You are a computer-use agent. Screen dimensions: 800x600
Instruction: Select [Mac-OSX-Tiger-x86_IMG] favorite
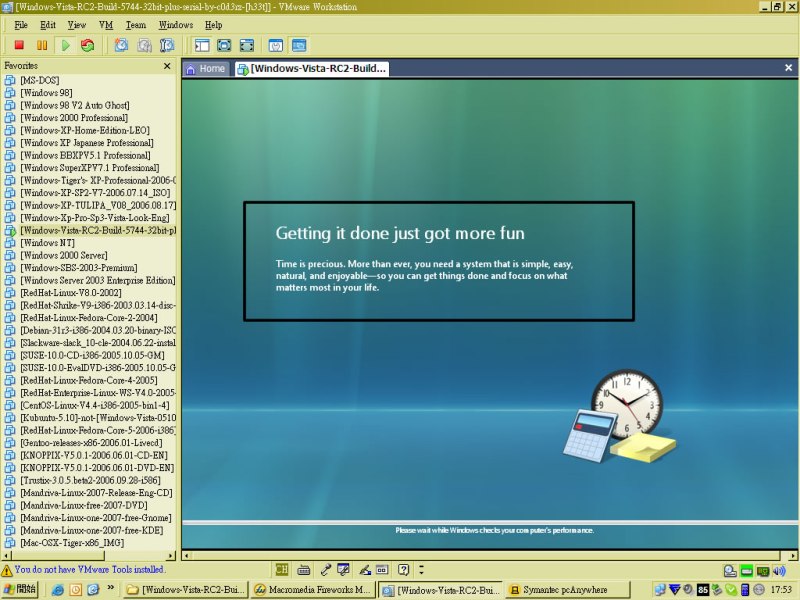tap(72, 543)
